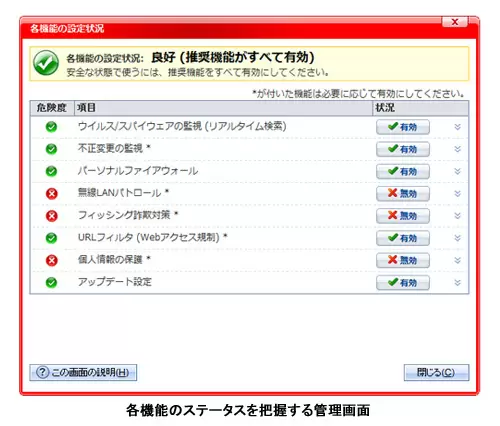Image resolution: width=500 pixels, height=426 pixels.
Task: Toggle the 無効 button for 個人情報の保護
Action: [403, 260]
